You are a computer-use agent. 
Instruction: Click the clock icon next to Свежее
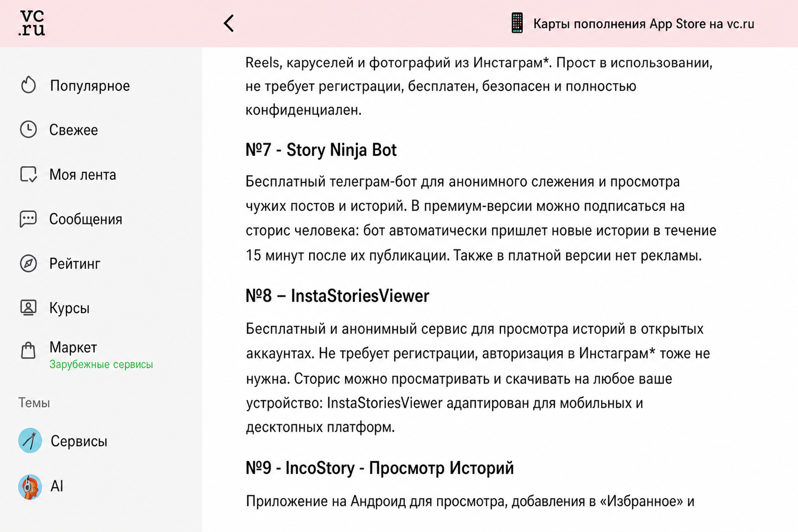(x=29, y=129)
